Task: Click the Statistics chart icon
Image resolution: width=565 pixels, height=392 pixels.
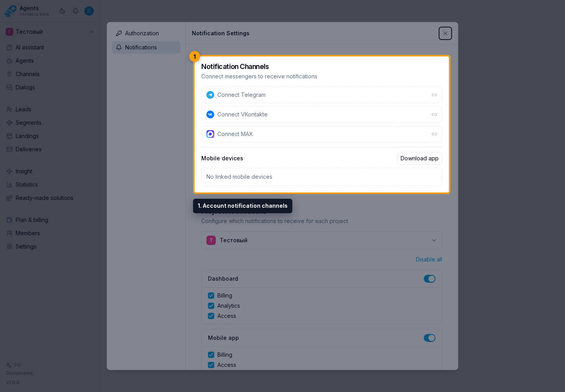Action: click(x=9, y=185)
